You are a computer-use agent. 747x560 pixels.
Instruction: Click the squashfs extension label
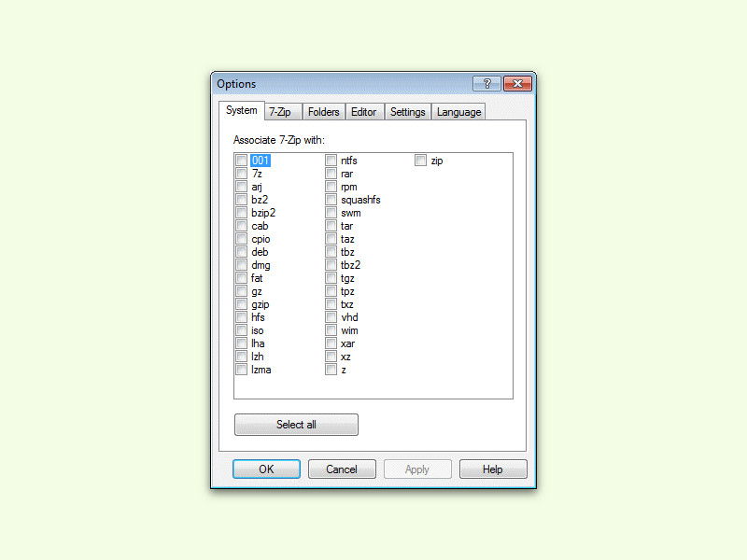(360, 200)
